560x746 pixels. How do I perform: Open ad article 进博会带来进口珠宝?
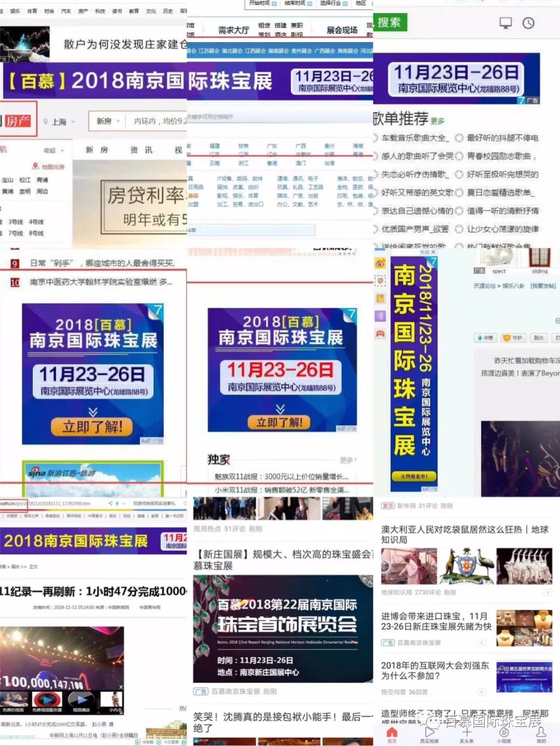coord(437,621)
